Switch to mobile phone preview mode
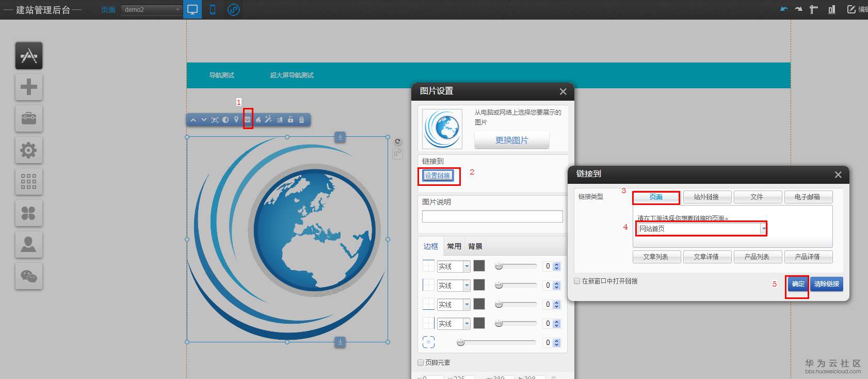This screenshot has width=868, height=379. [212, 9]
